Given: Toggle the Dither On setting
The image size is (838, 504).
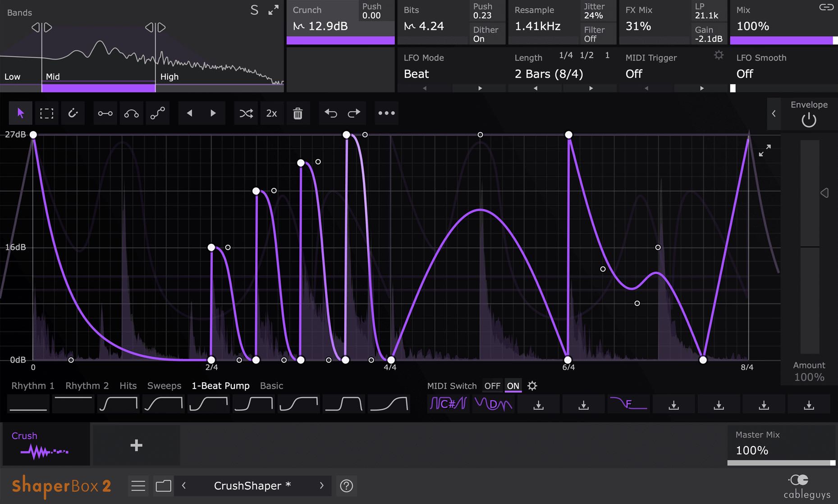Looking at the screenshot, I should (x=485, y=34).
